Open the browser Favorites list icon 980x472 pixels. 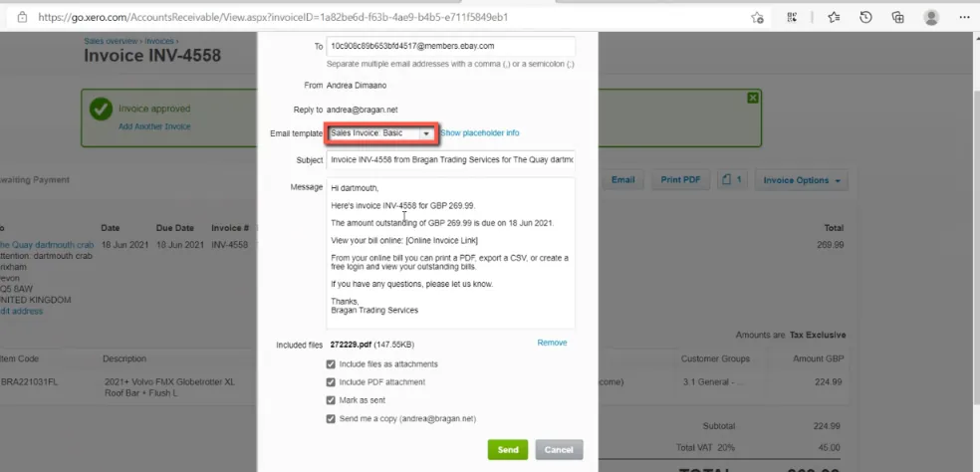pos(834,18)
